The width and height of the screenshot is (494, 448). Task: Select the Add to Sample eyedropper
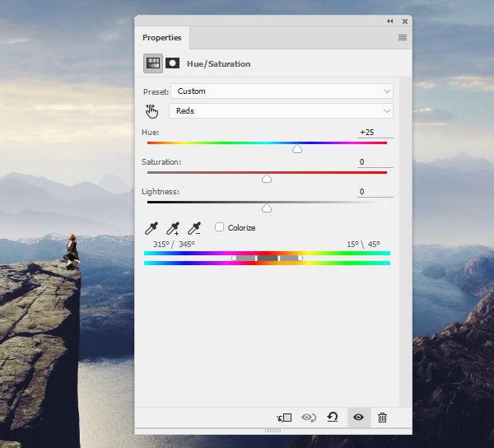pyautogui.click(x=173, y=228)
